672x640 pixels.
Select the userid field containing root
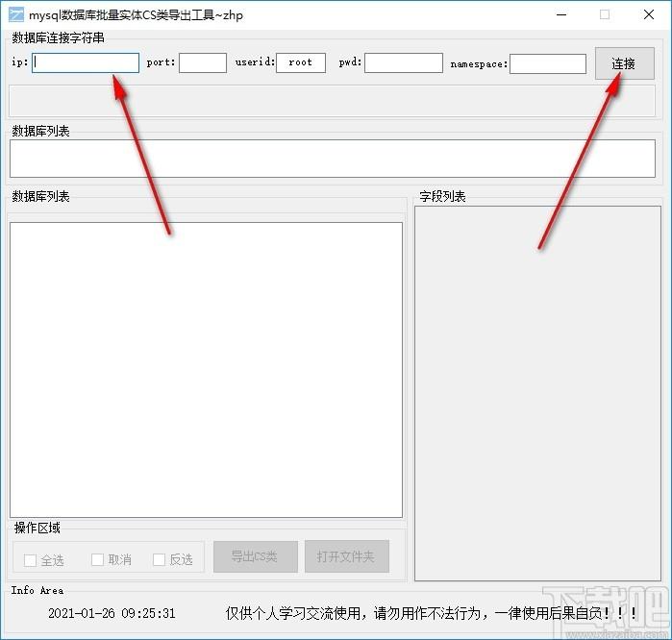click(301, 62)
